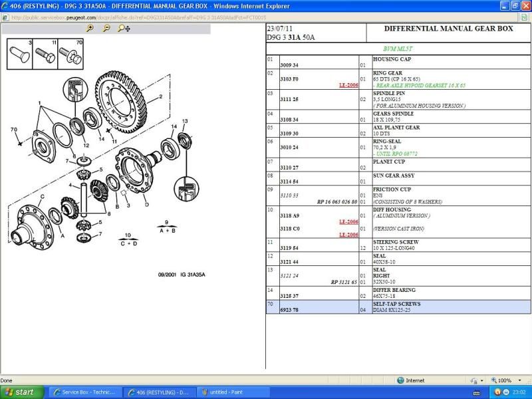Click the 23:02 system tray clock
Image resolution: width=532 pixels, height=399 pixels.
[519, 392]
